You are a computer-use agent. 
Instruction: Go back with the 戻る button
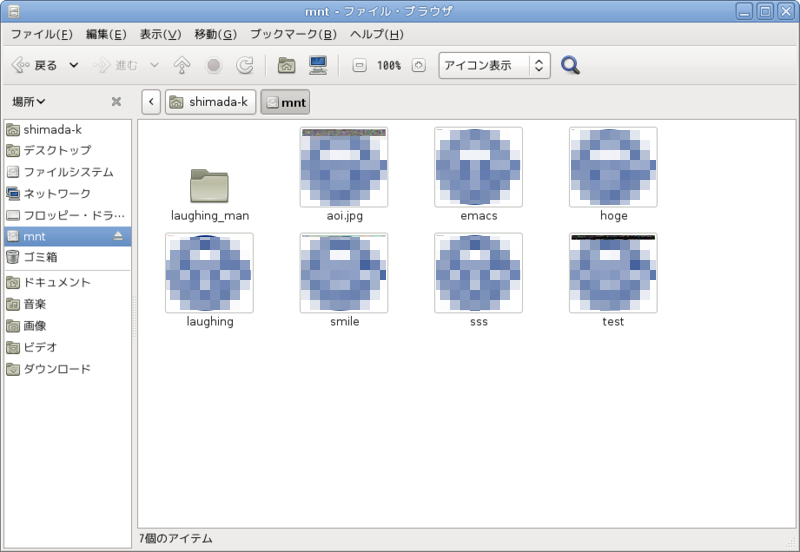[34, 65]
